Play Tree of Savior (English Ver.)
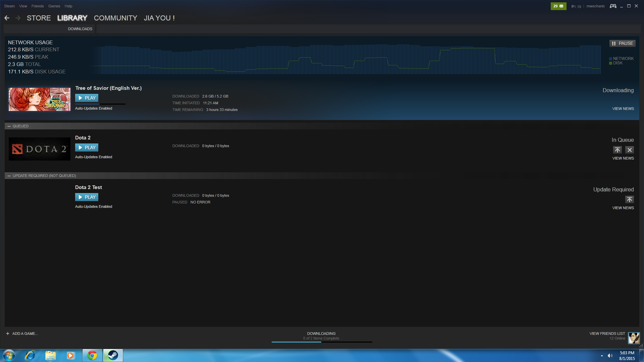Image resolution: width=644 pixels, height=362 pixels. [x=87, y=98]
